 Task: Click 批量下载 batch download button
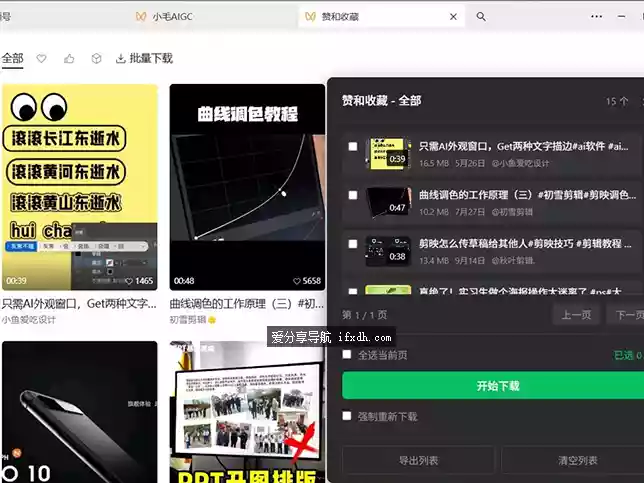(144, 58)
